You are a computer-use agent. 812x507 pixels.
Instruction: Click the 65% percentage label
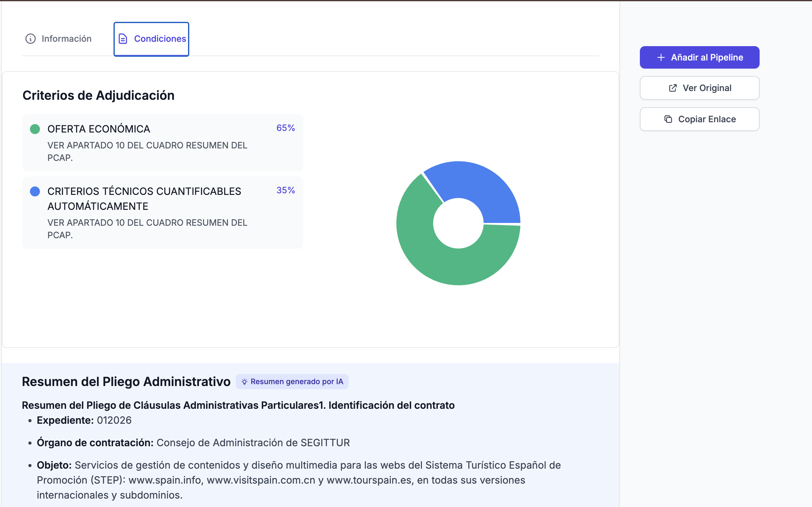tap(285, 128)
